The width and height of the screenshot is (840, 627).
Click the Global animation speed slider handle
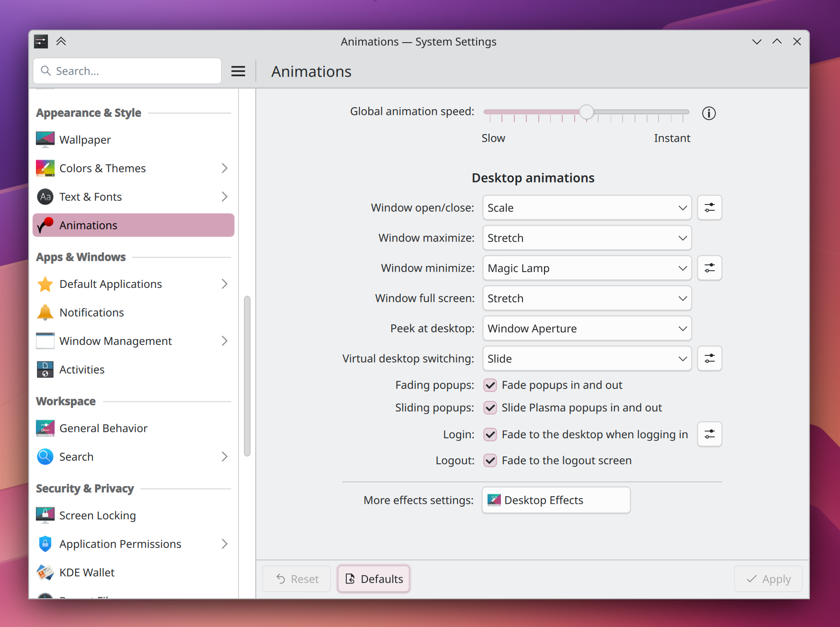[586, 112]
